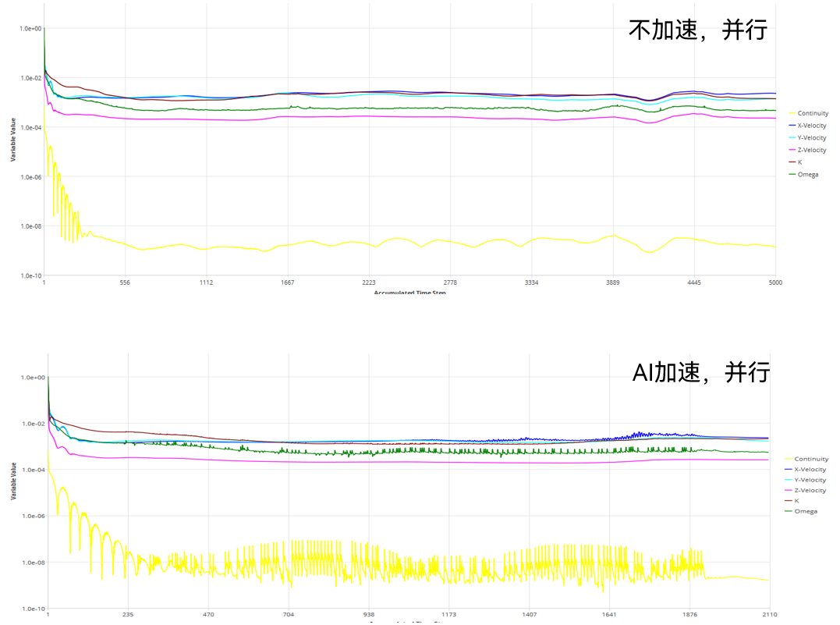Viewport: 840px width, 625px height.
Task: Click bottom chart x-axis tick 235
Action: point(127,615)
